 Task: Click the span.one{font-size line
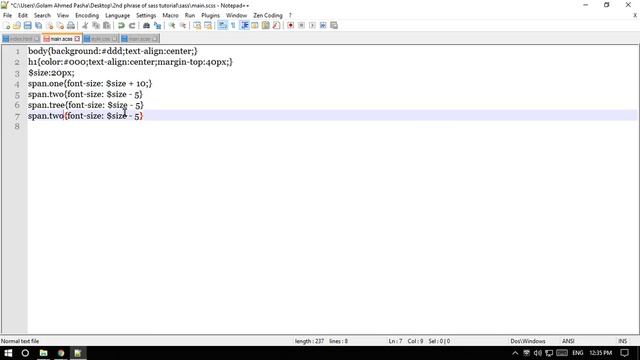pyautogui.click(x=90, y=84)
